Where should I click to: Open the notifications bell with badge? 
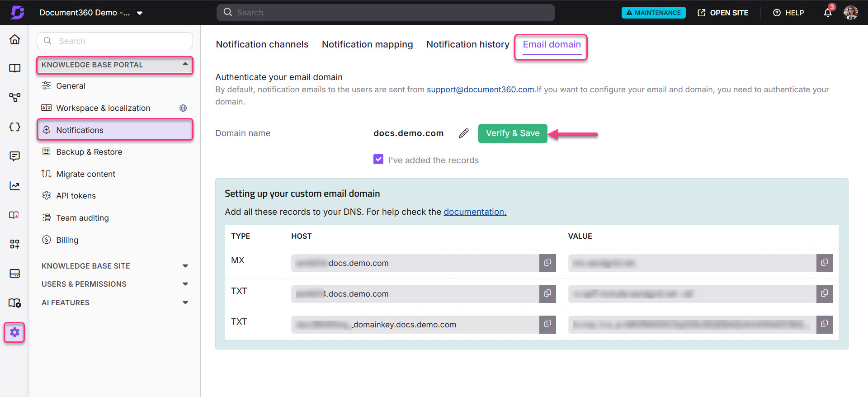(x=828, y=12)
